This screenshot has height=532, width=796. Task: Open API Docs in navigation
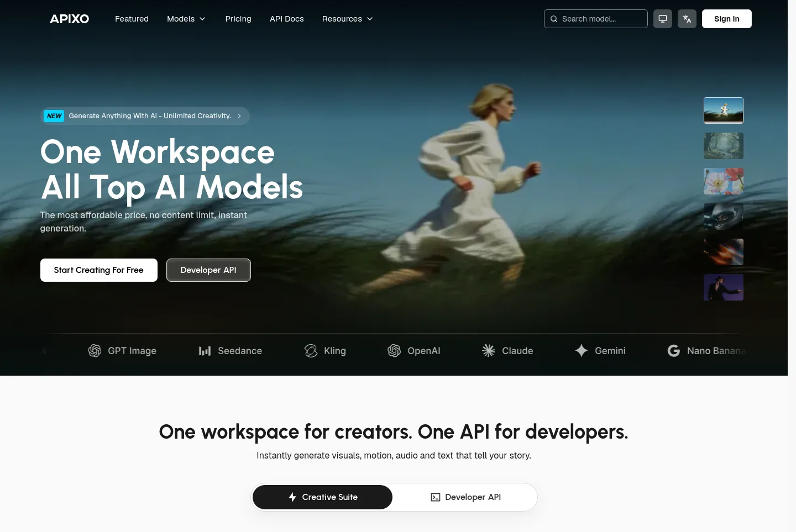(287, 19)
